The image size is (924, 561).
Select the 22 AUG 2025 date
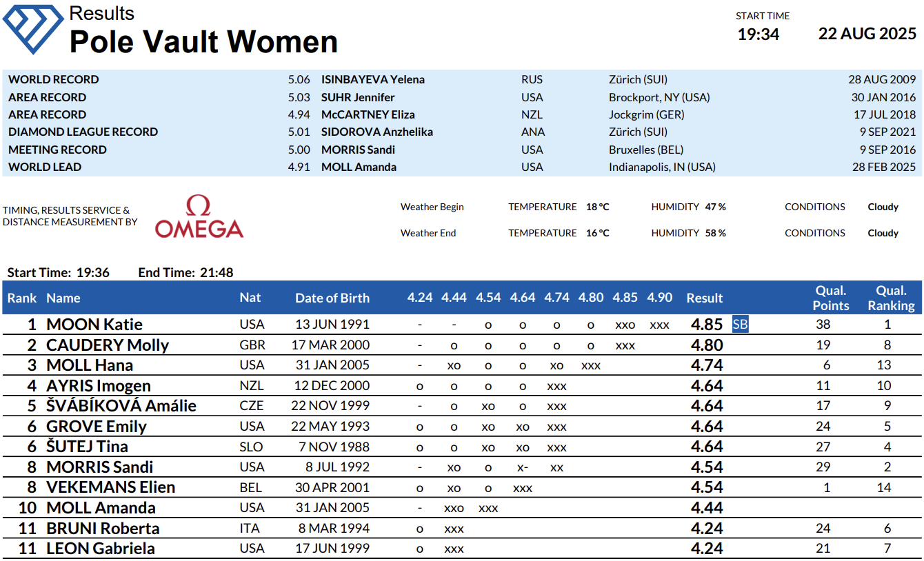pyautogui.click(x=867, y=34)
